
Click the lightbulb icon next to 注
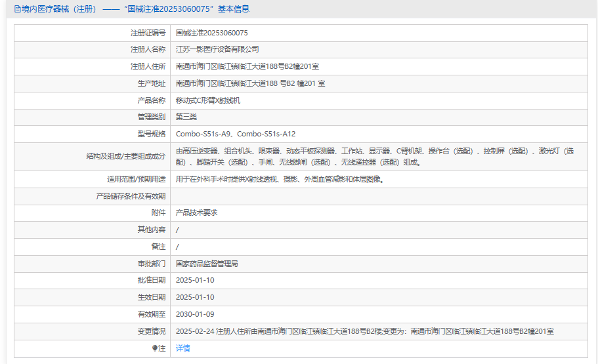pyautogui.click(x=155, y=348)
